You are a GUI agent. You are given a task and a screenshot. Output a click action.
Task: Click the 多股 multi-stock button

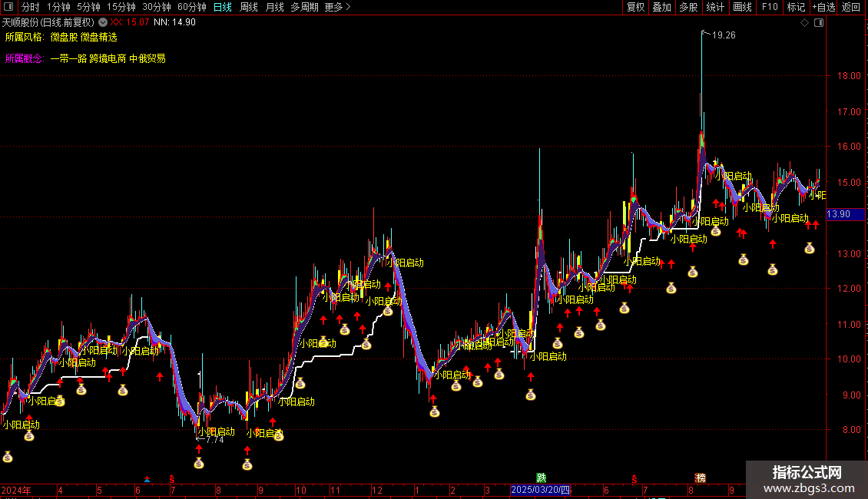[x=688, y=7]
